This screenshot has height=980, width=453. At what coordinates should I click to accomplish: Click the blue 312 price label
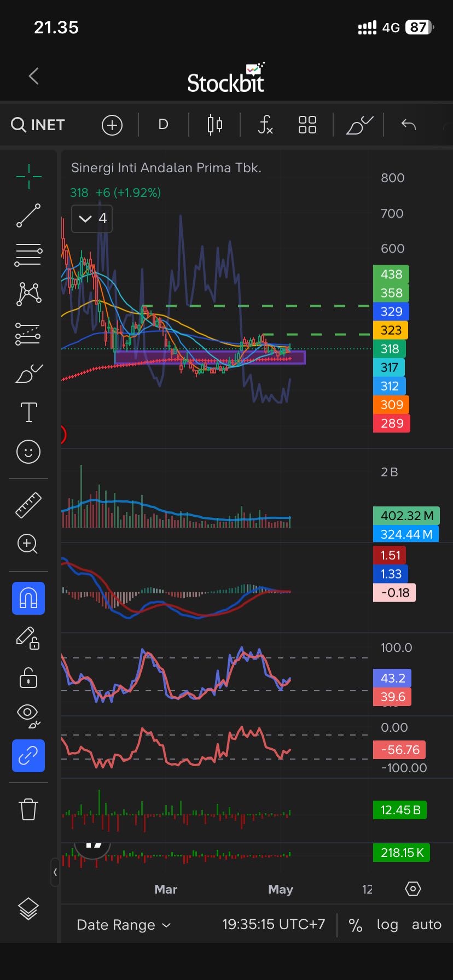point(390,386)
